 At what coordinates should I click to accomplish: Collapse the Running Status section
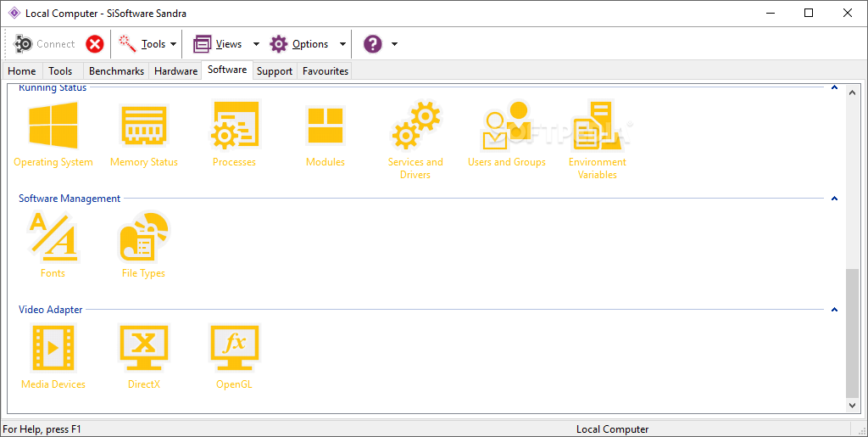click(x=834, y=87)
